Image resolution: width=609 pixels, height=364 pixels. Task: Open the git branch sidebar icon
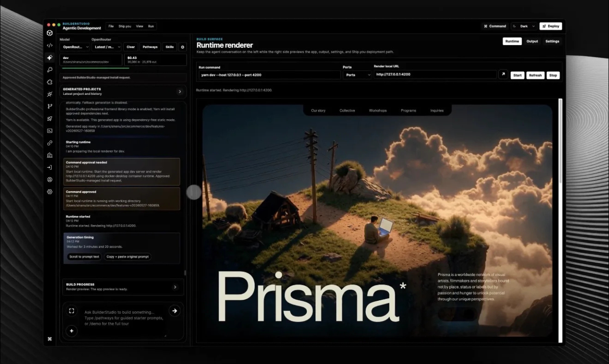point(49,106)
